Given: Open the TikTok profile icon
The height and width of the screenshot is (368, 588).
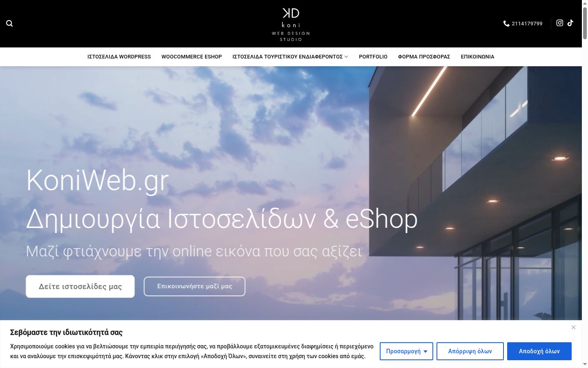Looking at the screenshot, I should (x=570, y=23).
